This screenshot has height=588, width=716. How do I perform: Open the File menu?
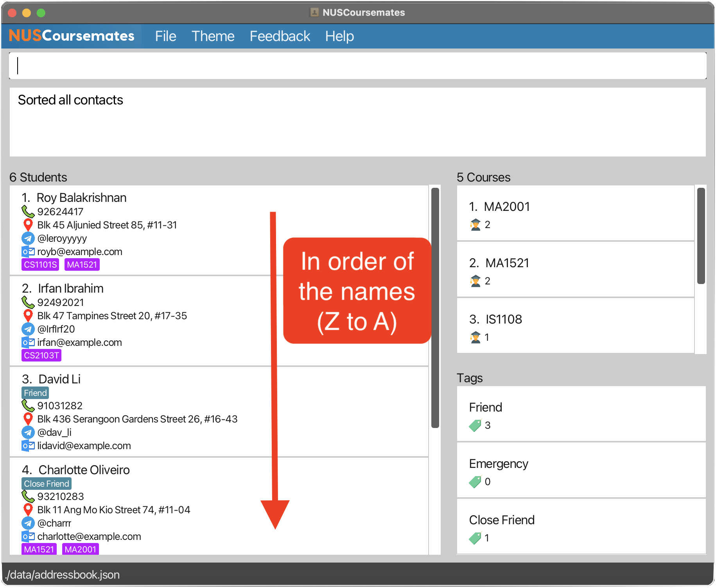[165, 36]
